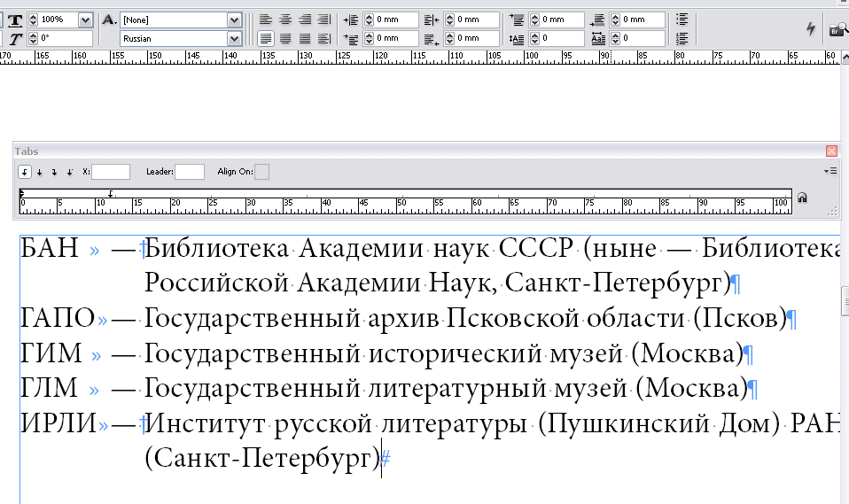This screenshot has height=504, width=849.
Task: Align text towards the spine
Action: (324, 20)
